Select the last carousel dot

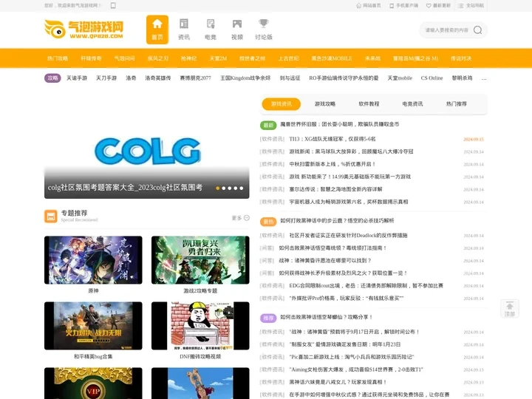coord(241,188)
